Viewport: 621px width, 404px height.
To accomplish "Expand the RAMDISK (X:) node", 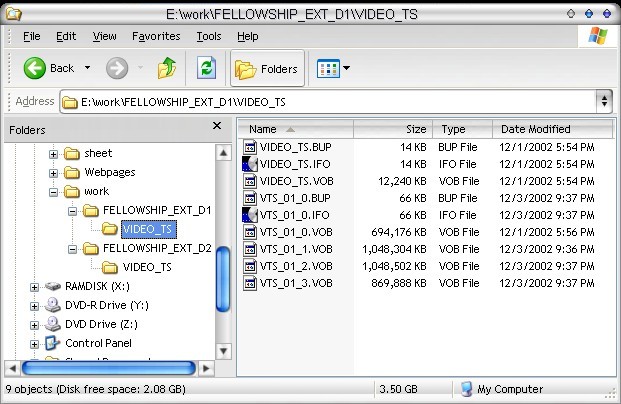I will [34, 287].
